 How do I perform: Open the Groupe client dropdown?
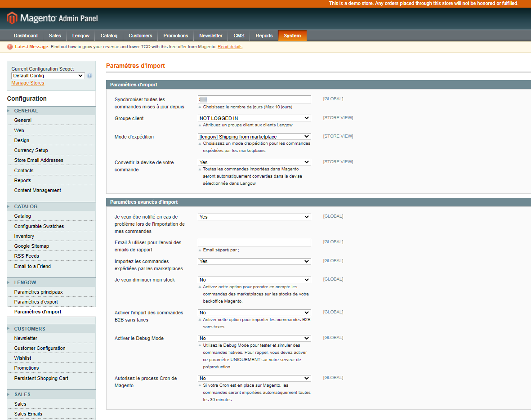tap(254, 118)
